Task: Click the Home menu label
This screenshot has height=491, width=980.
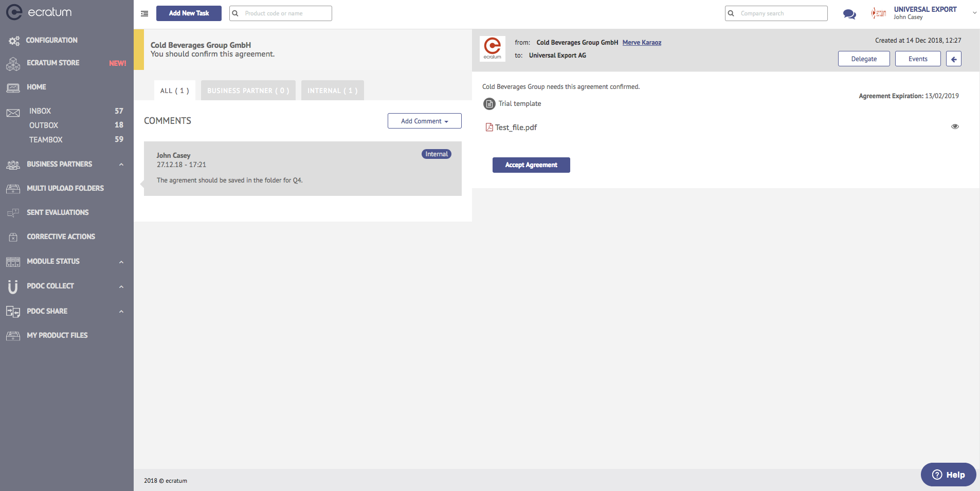Action: click(x=37, y=87)
